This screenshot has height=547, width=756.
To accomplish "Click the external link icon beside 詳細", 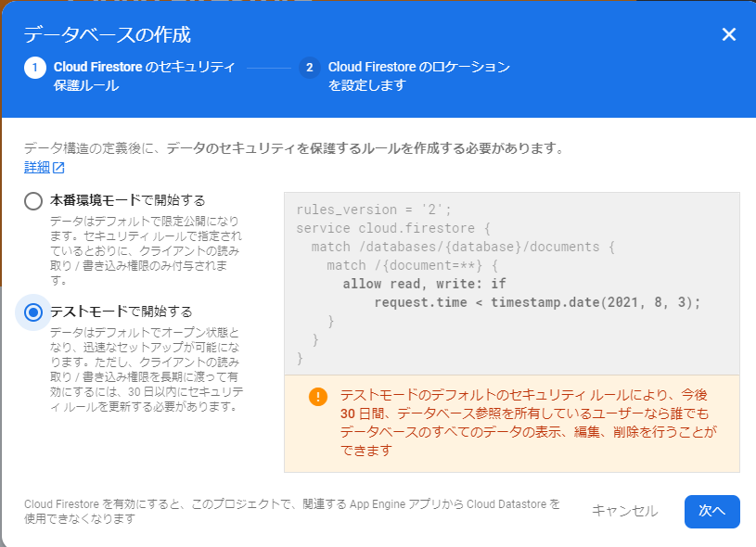I will pos(58,168).
